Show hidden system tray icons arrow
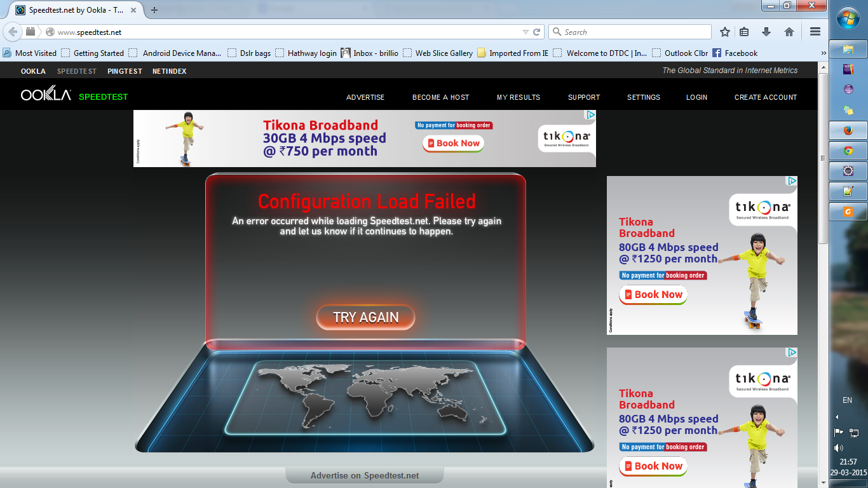This screenshot has width=868, height=488. click(837, 417)
